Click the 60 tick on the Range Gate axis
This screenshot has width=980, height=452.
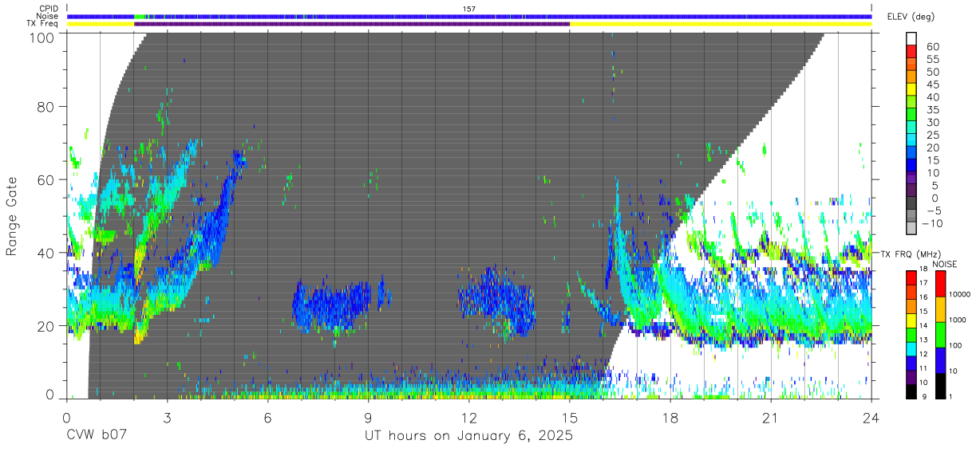click(45, 179)
